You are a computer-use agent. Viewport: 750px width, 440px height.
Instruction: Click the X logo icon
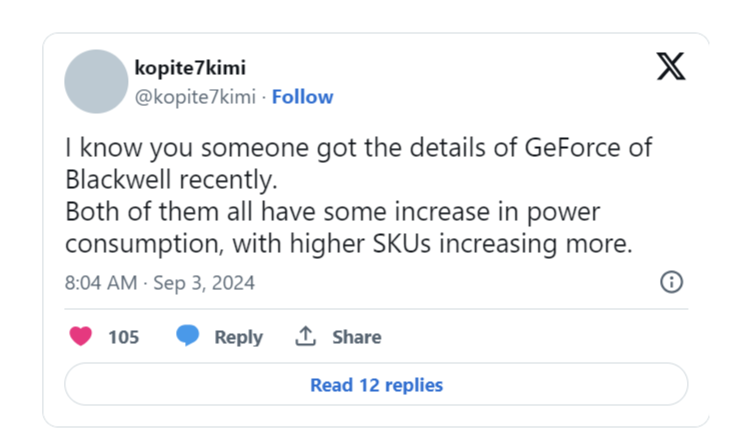[x=671, y=66]
